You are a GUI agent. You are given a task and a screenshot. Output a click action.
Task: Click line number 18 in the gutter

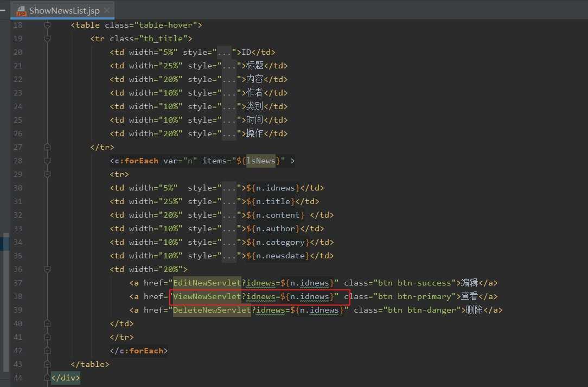tap(18, 25)
